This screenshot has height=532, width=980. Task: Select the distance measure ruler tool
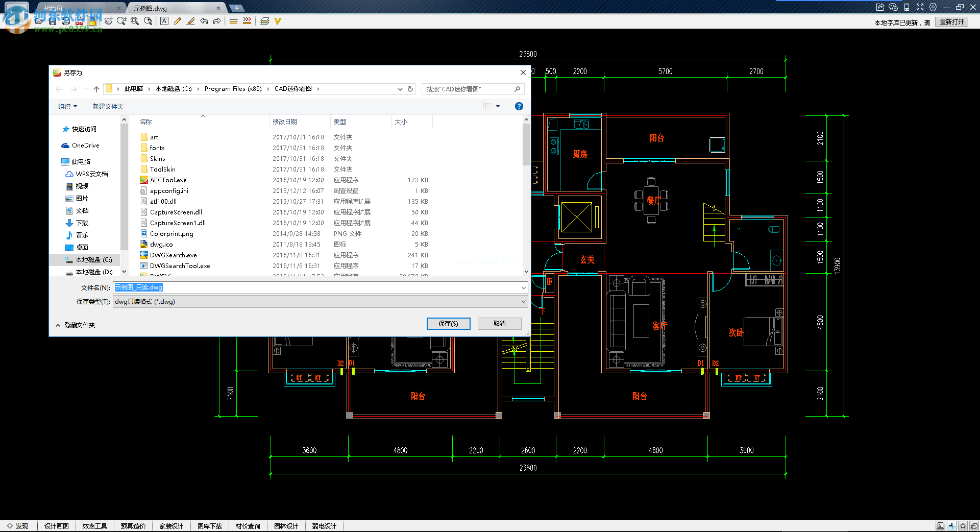[234, 21]
